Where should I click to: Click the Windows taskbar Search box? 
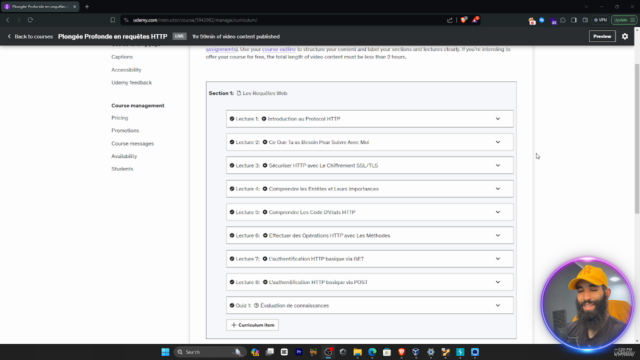pyautogui.click(x=209, y=352)
